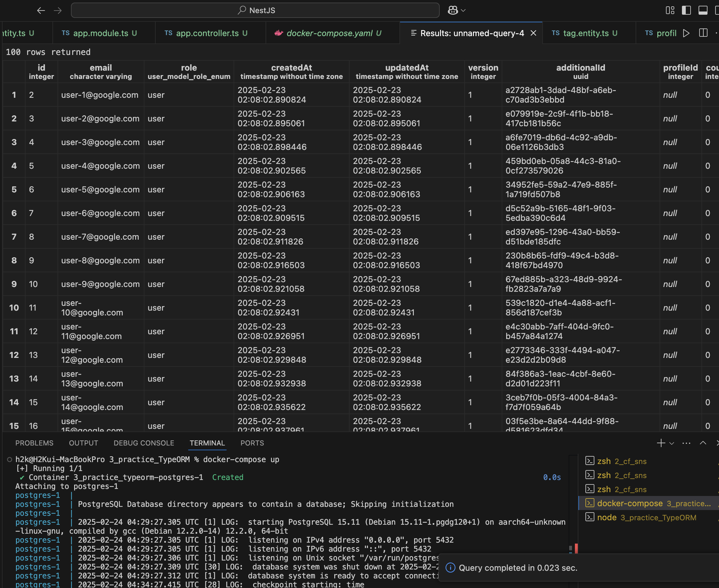Maximize panel size with the chevron up
This screenshot has height=588, width=719.
point(703,443)
